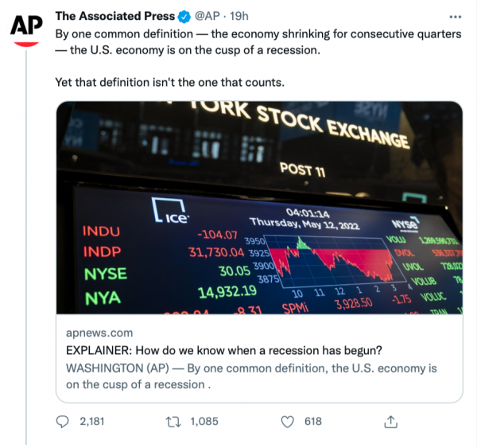
Task: Open the stock exchange preview image
Action: [x=258, y=208]
